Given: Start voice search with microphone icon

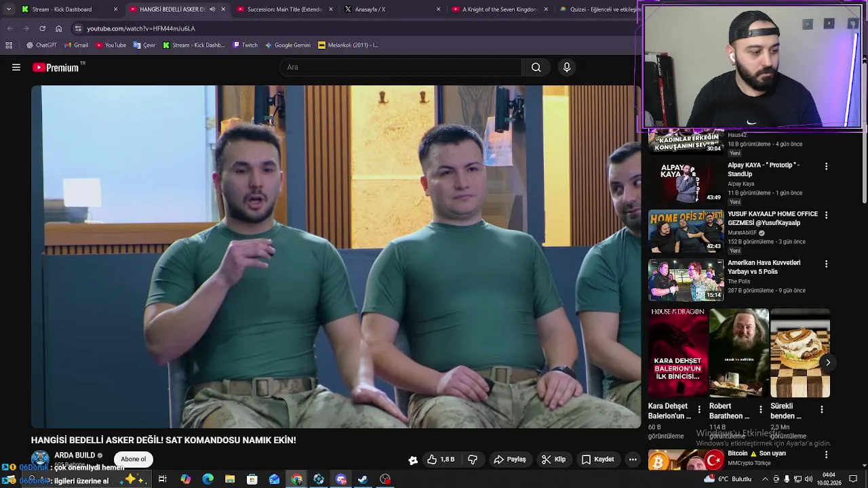Looking at the screenshot, I should coord(567,67).
